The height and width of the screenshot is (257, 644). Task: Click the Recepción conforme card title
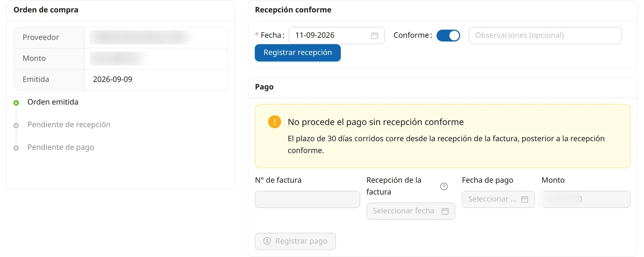[293, 10]
